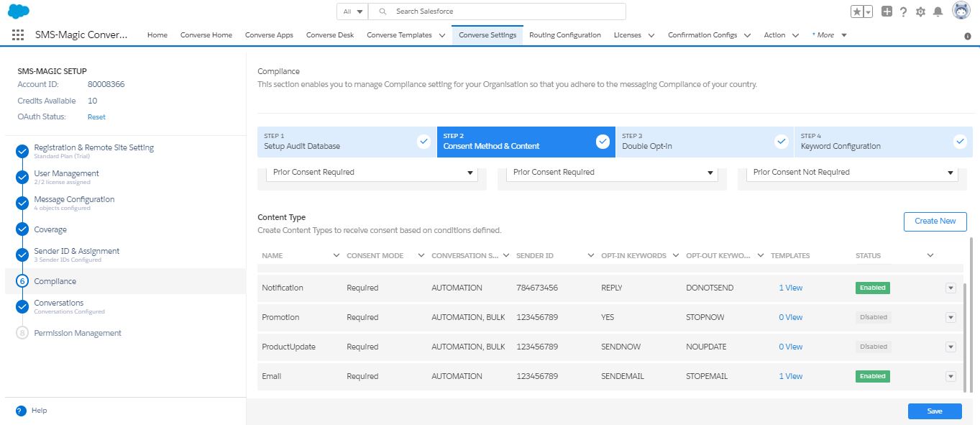Open the Converse Apps tab

point(269,35)
